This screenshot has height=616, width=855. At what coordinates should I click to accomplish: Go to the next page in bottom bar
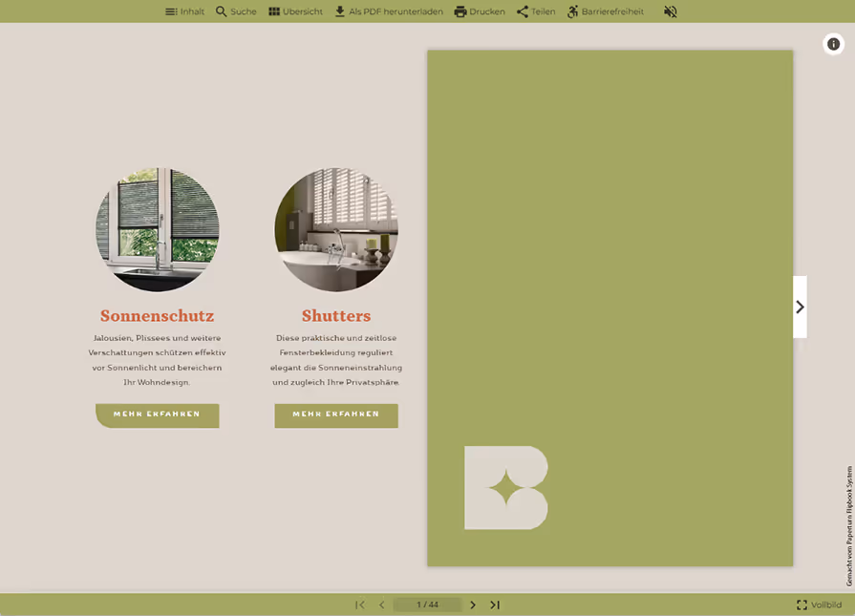coord(473,605)
